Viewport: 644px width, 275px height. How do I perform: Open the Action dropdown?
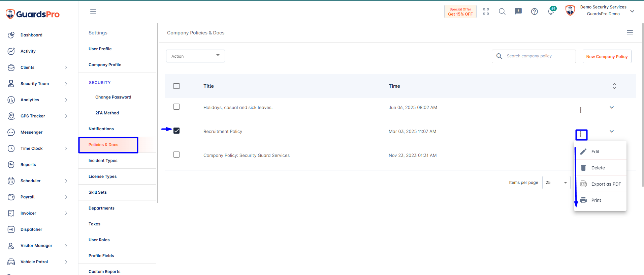(195, 56)
